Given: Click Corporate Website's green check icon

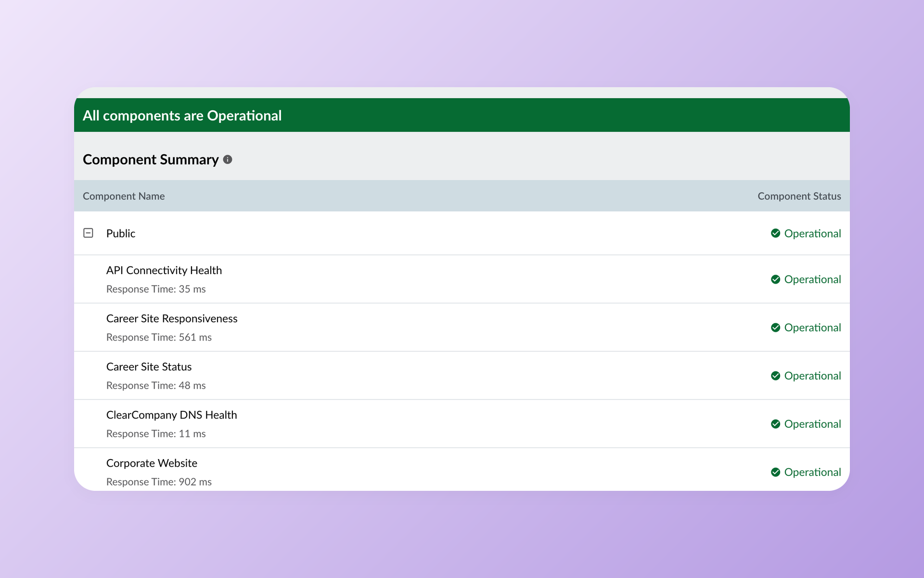Looking at the screenshot, I should tap(775, 472).
